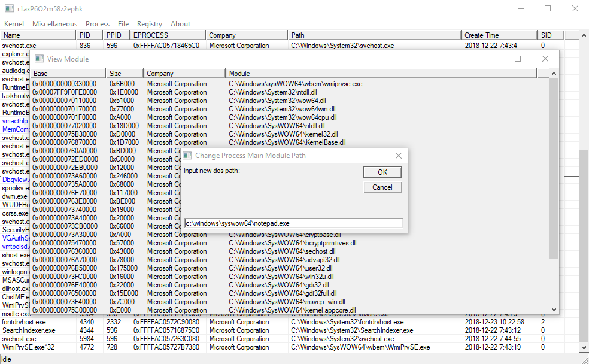The image size is (589, 364).
Task: Select the fontdrvhost.exe process row
Action: [289, 322]
